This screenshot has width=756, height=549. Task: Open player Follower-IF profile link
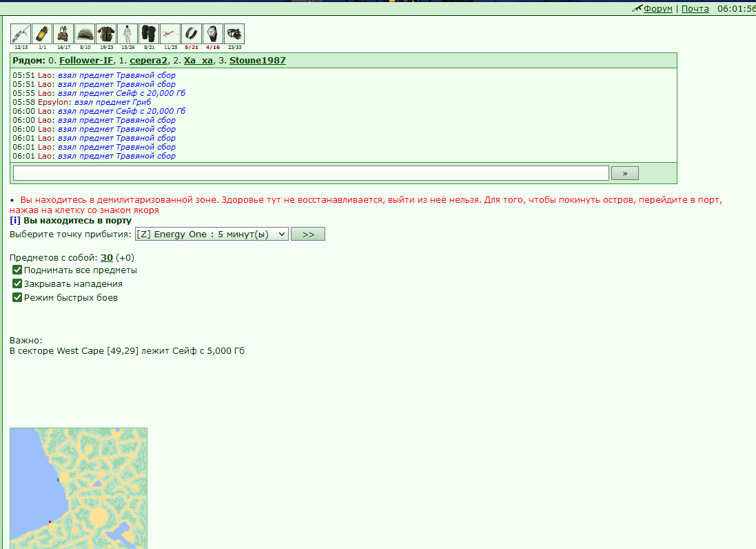pos(86,60)
